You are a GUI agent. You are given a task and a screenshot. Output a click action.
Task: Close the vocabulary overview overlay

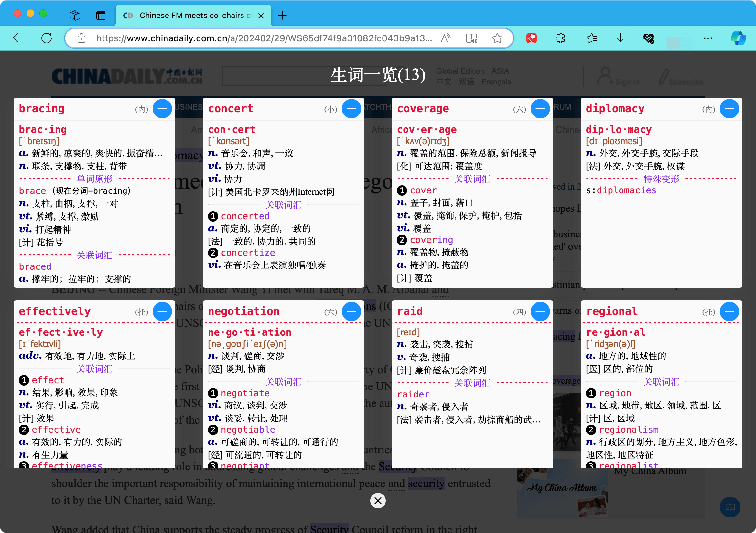pos(378,500)
